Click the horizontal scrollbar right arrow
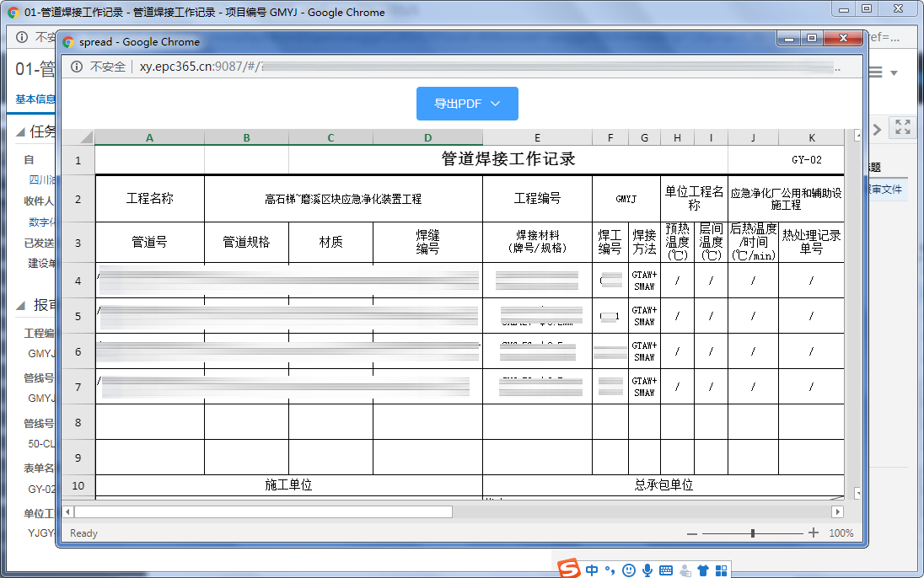The width and height of the screenshot is (924, 578). 837,512
